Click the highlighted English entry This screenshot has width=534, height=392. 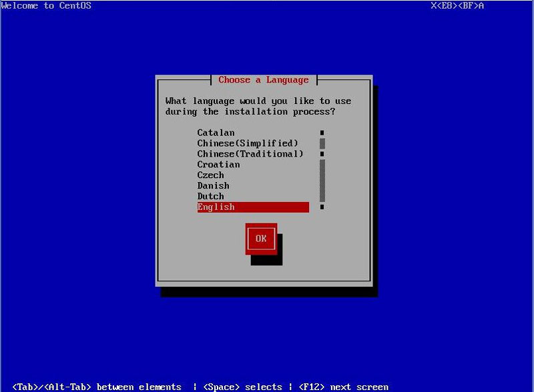tap(253, 207)
